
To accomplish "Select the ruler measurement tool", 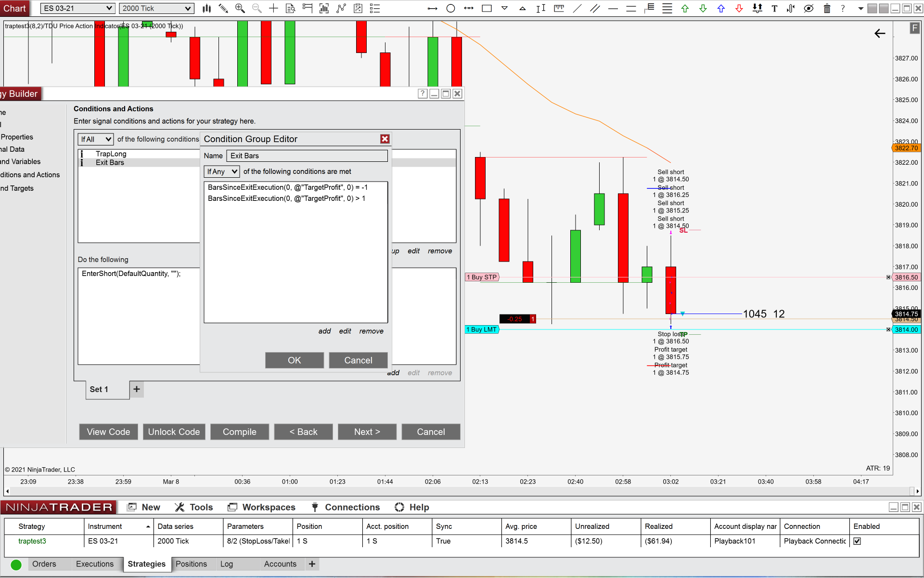I will click(559, 8).
